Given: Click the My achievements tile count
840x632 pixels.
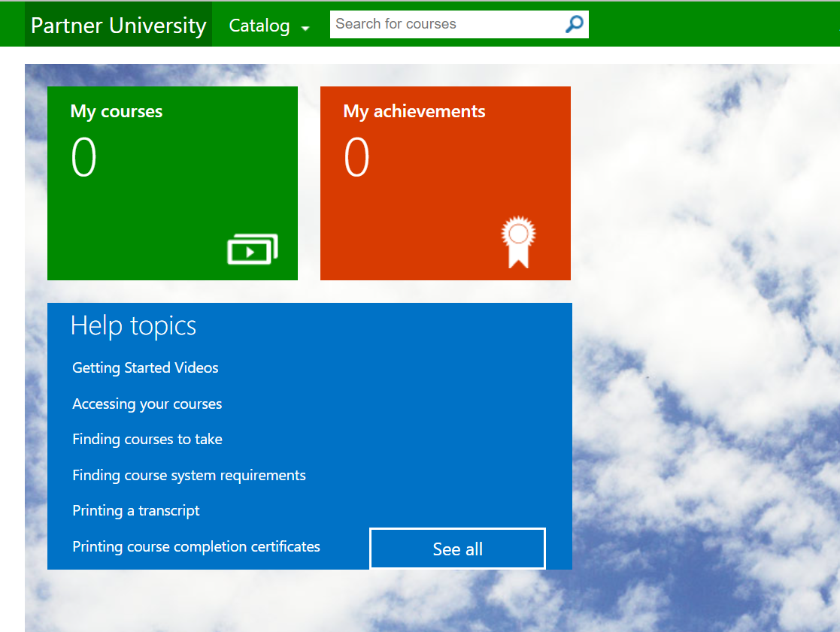Looking at the screenshot, I should tap(356, 156).
